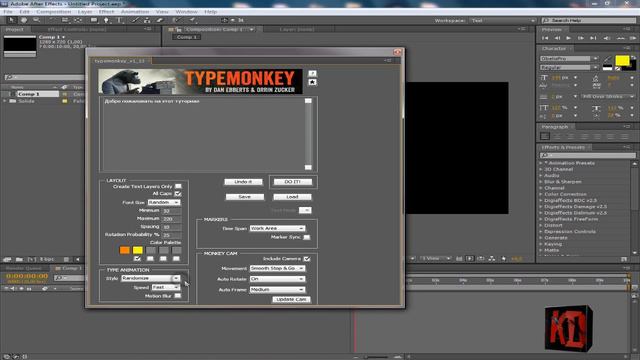Open the Composition menu
Viewport: 640px width, 360px height.
(x=53, y=12)
